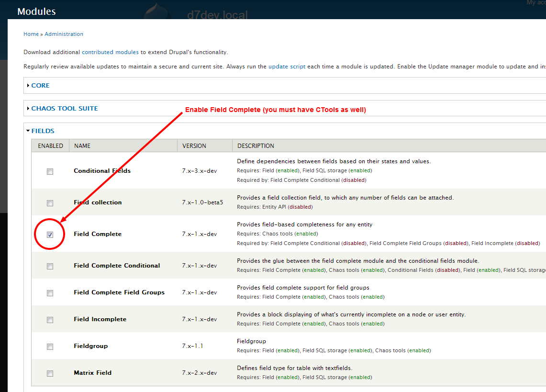Click the Drupal logo icon in header
The image size is (546, 392).
(157, 13)
